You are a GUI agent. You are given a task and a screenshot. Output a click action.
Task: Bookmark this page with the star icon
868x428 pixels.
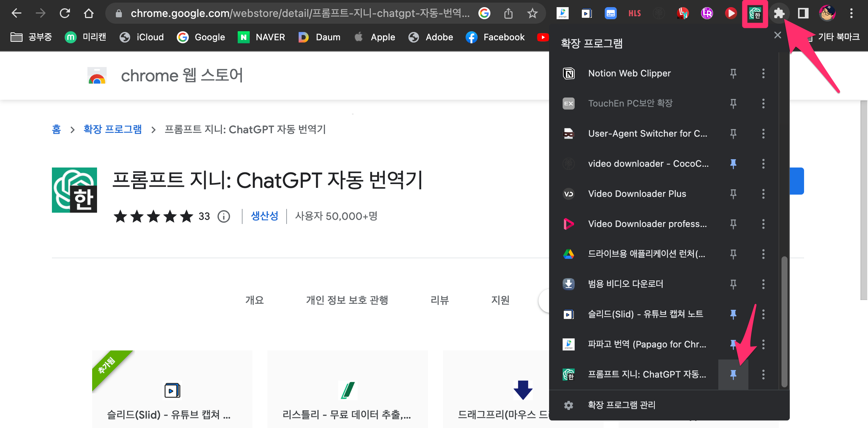532,14
